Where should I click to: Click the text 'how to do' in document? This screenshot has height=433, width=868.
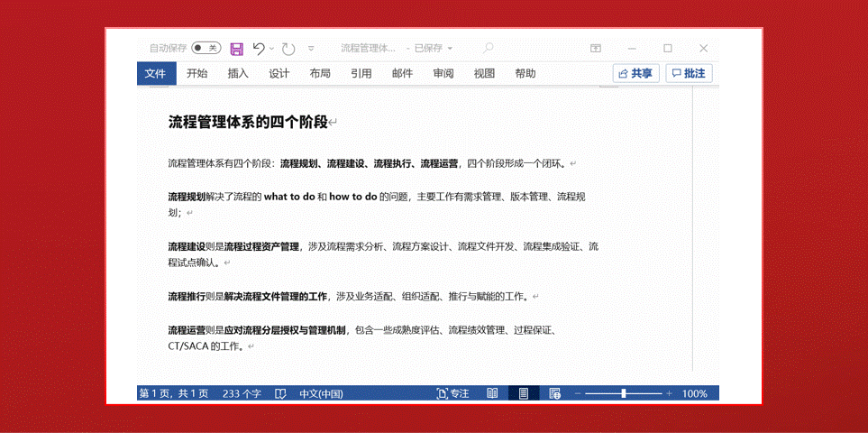[353, 197]
